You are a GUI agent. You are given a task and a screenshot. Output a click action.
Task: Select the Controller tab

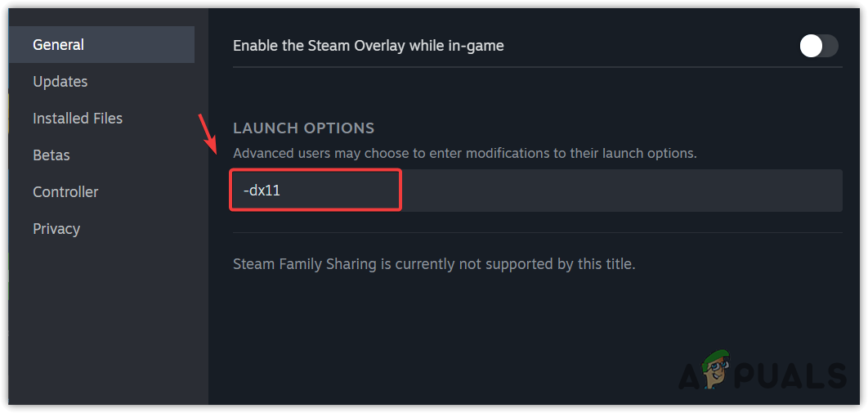(65, 192)
